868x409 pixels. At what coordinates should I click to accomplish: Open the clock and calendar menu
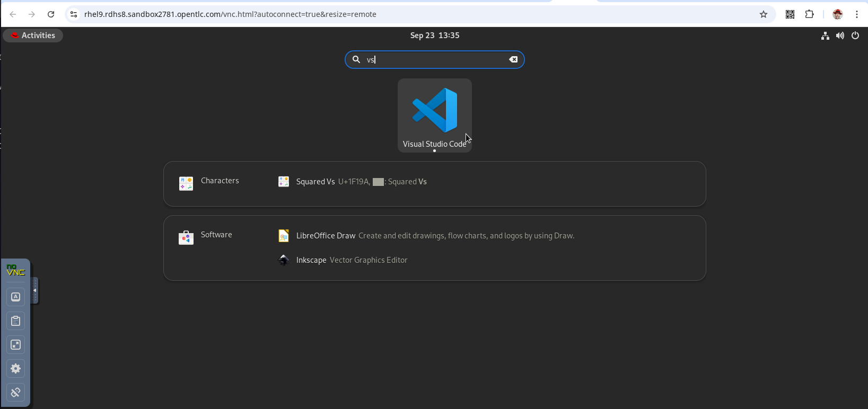(x=435, y=35)
